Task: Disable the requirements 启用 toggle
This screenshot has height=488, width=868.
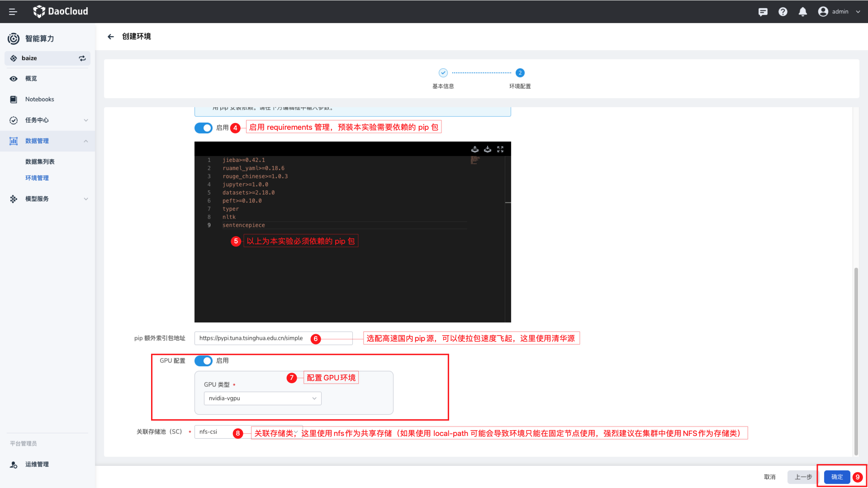Action: tap(204, 128)
